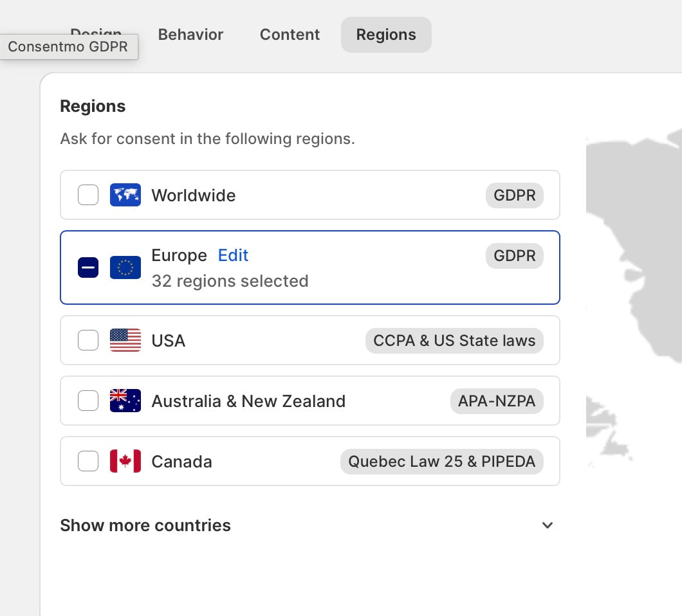The width and height of the screenshot is (682, 616).
Task: Click the USA flag icon
Action: point(125,340)
